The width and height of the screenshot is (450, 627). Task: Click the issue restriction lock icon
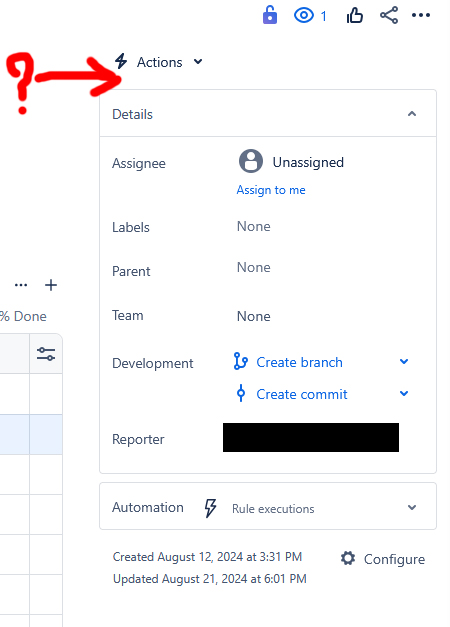[270, 15]
